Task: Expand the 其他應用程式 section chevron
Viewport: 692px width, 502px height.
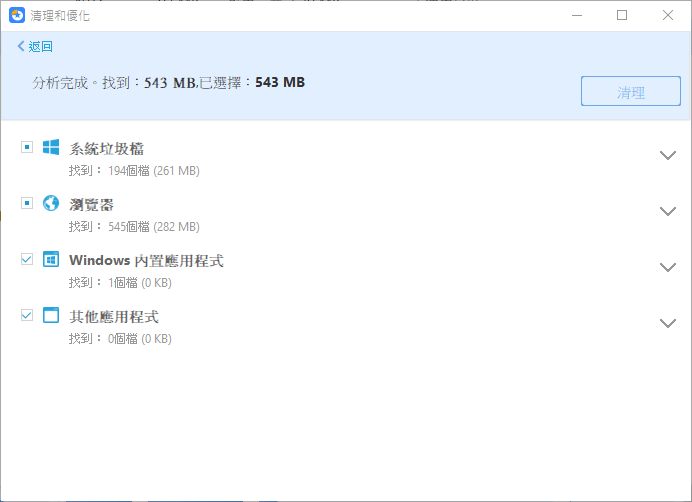Action: click(x=668, y=323)
